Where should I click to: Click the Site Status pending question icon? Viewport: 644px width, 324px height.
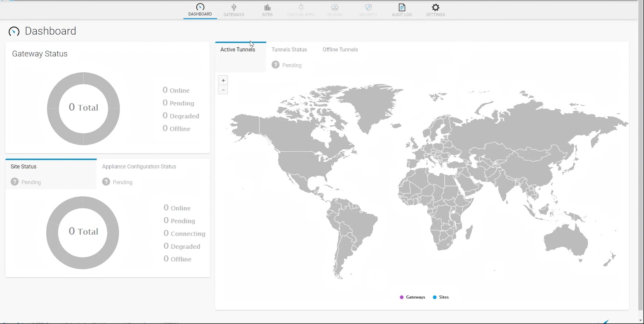point(15,182)
